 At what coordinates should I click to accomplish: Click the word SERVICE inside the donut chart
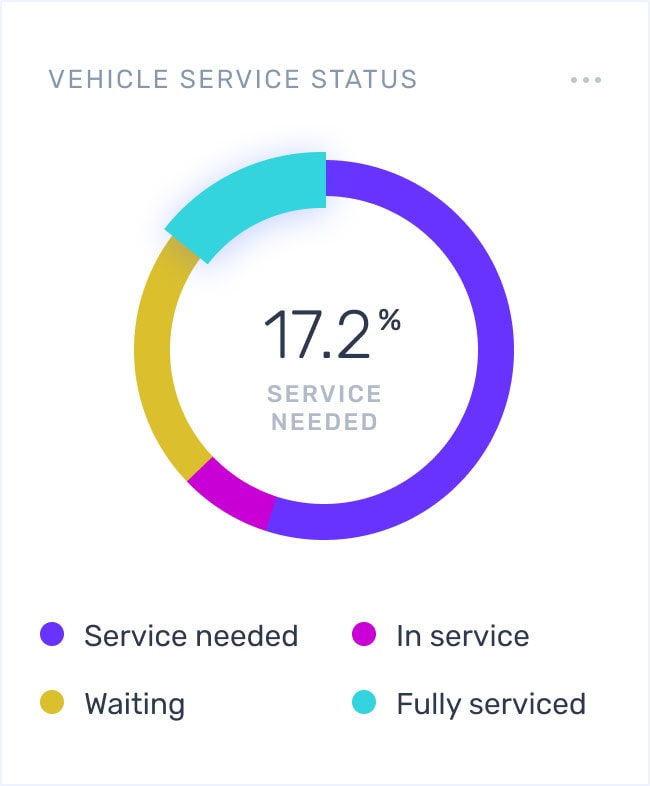325,394
